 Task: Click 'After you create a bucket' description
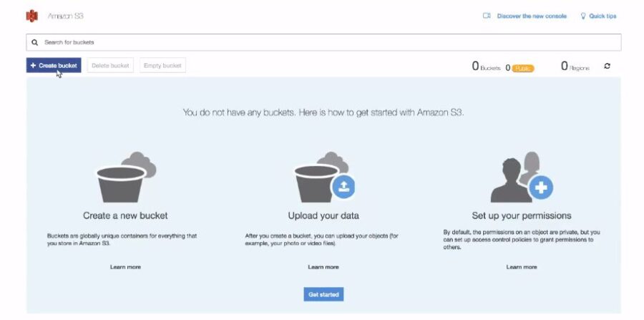tap(321, 240)
